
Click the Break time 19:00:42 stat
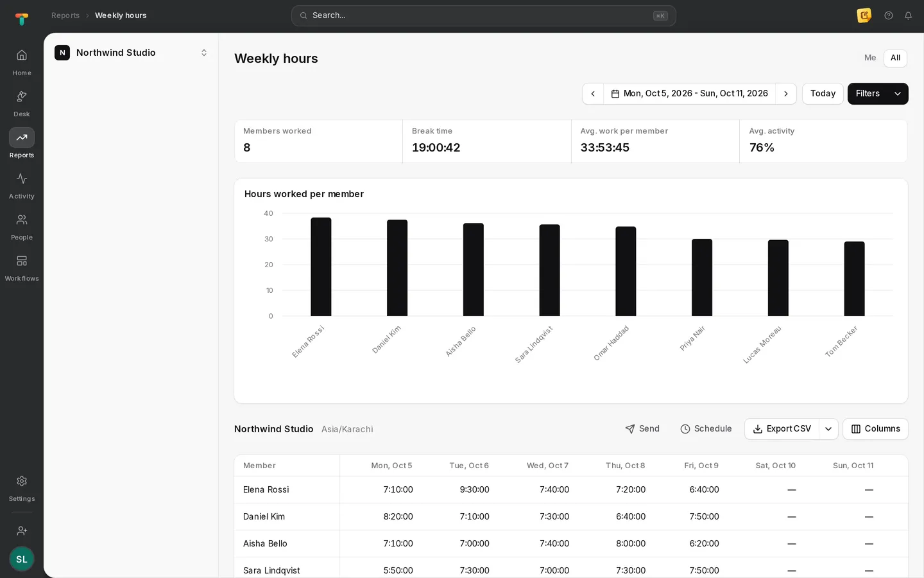(x=486, y=141)
